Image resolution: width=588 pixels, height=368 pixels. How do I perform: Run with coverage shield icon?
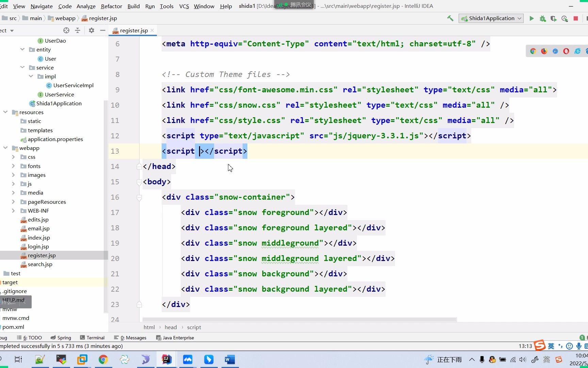coord(554,18)
